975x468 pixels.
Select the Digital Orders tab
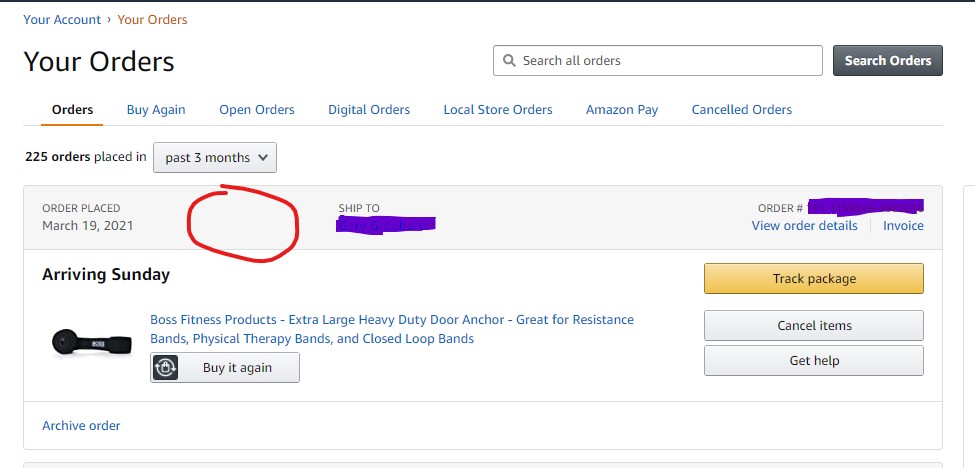pyautogui.click(x=369, y=110)
